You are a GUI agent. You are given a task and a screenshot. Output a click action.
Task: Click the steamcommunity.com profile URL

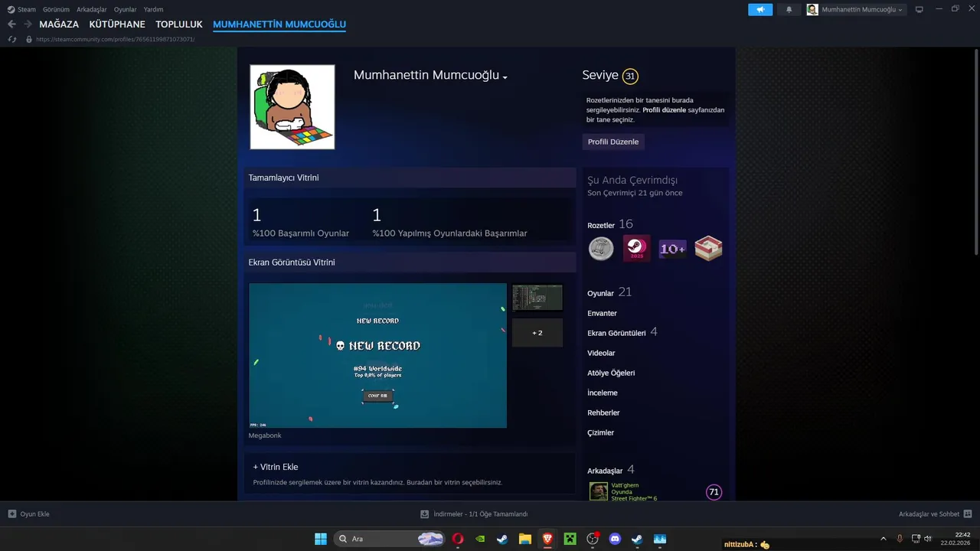point(115,39)
